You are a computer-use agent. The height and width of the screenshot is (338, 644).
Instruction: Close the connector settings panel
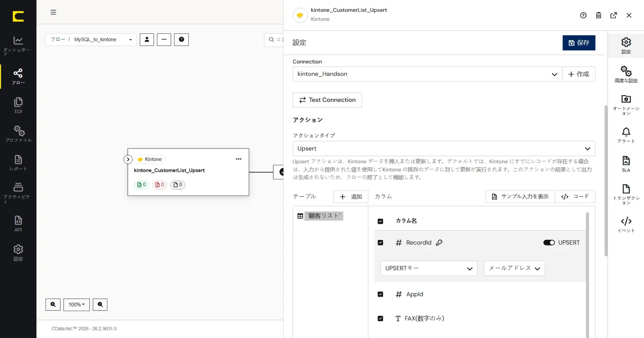click(629, 15)
